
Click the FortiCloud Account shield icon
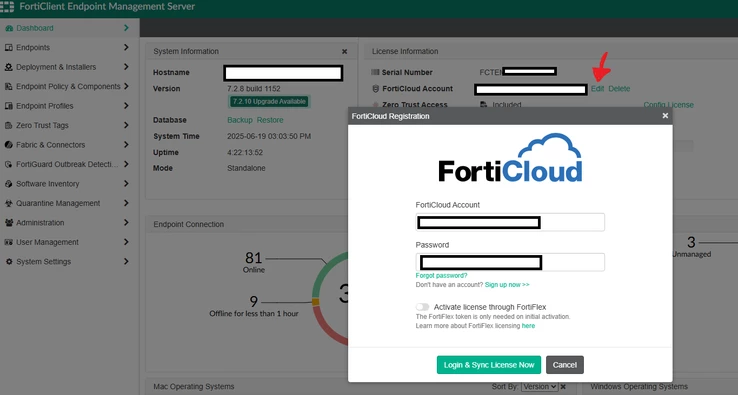[x=376, y=89]
